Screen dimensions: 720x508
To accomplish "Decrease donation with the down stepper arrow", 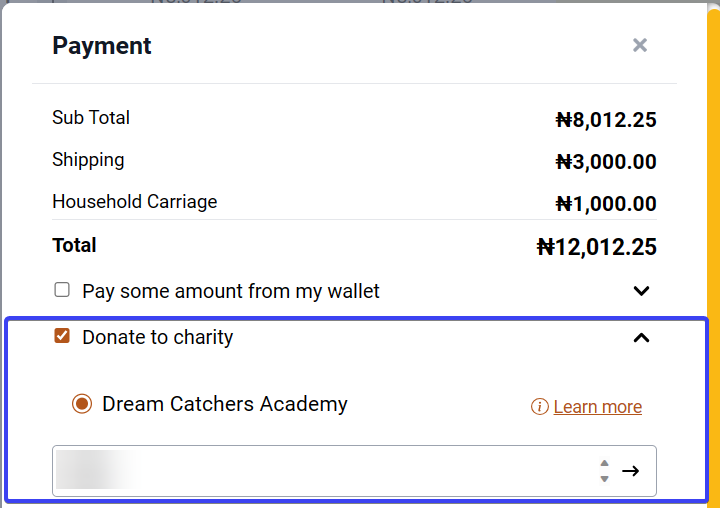I will [x=604, y=479].
